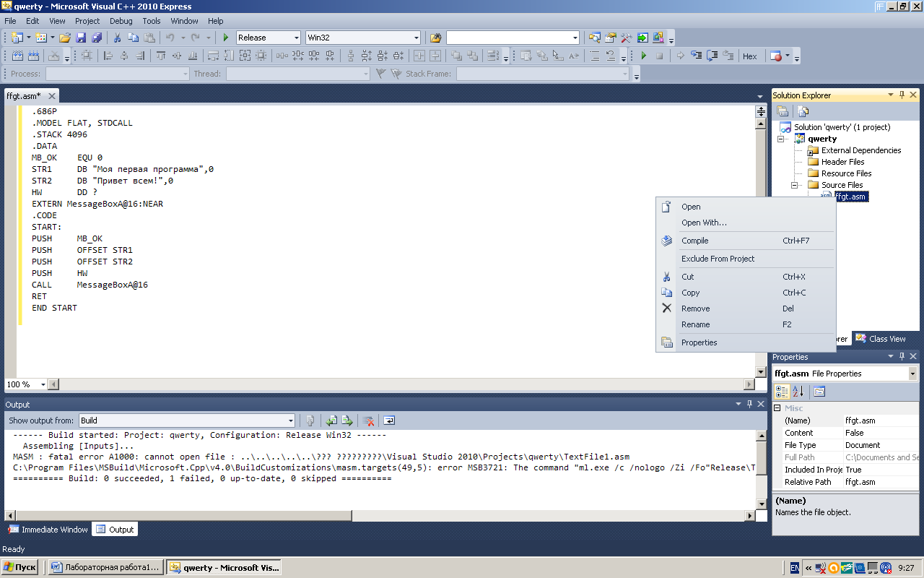The width and height of the screenshot is (924, 578).
Task: Click Clear All icon in Output toolbar
Action: (x=368, y=420)
